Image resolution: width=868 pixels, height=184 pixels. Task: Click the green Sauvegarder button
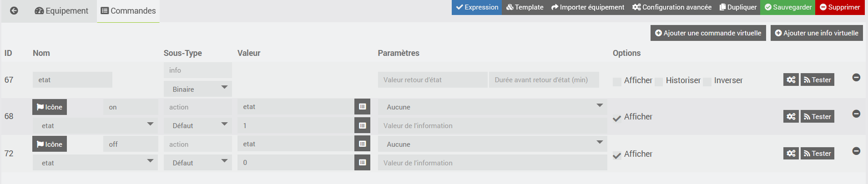click(787, 7)
